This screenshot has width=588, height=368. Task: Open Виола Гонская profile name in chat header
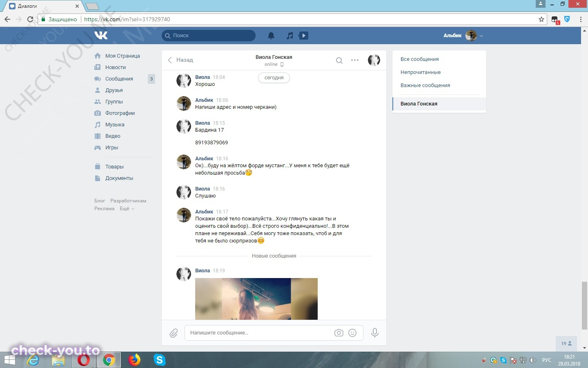pyautogui.click(x=274, y=57)
